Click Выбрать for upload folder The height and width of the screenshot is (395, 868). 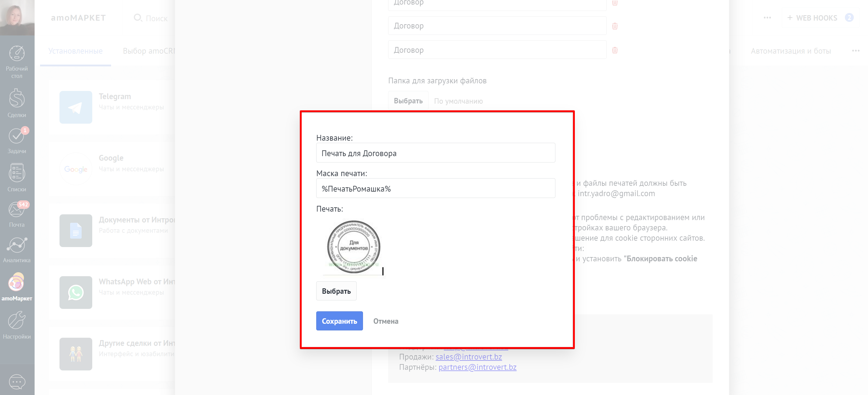(x=408, y=101)
